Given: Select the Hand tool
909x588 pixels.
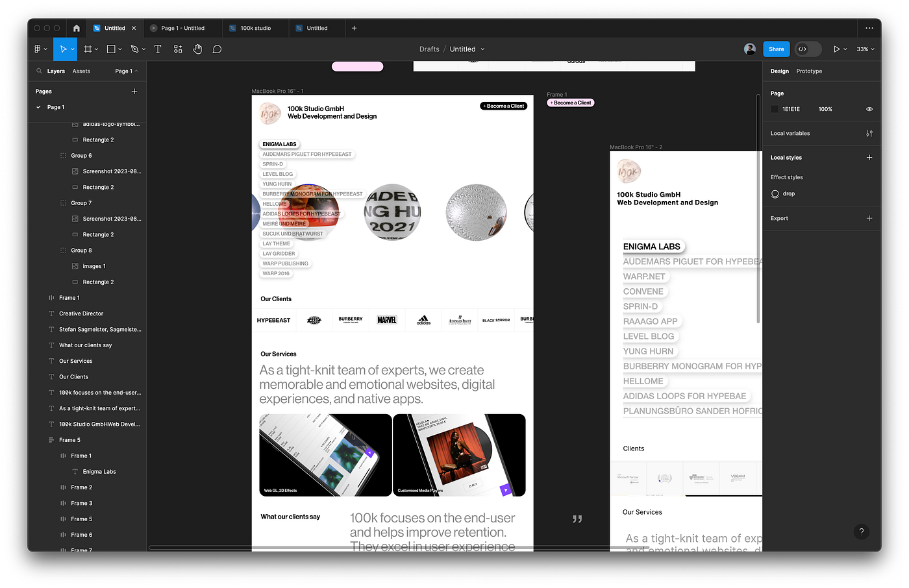Looking at the screenshot, I should [x=197, y=49].
